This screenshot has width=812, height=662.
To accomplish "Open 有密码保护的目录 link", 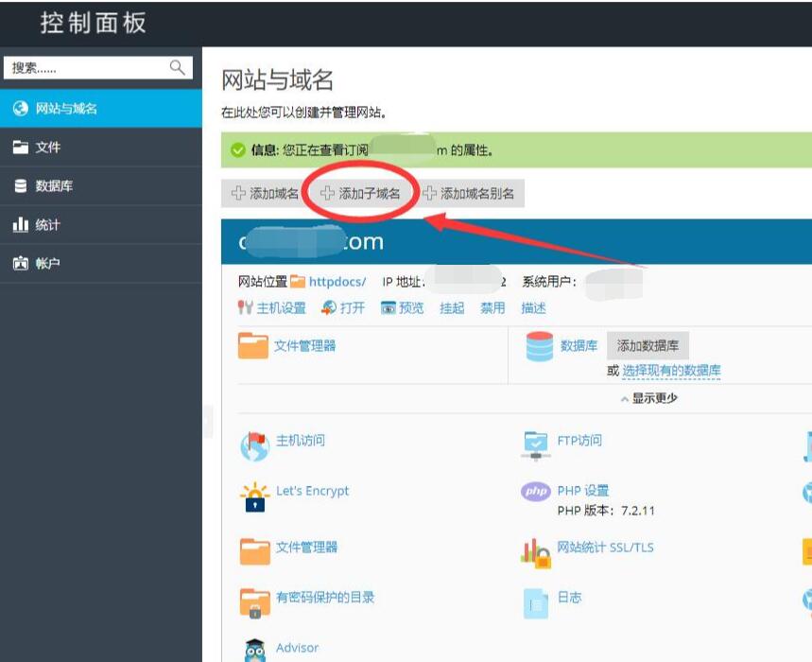I will [x=325, y=598].
